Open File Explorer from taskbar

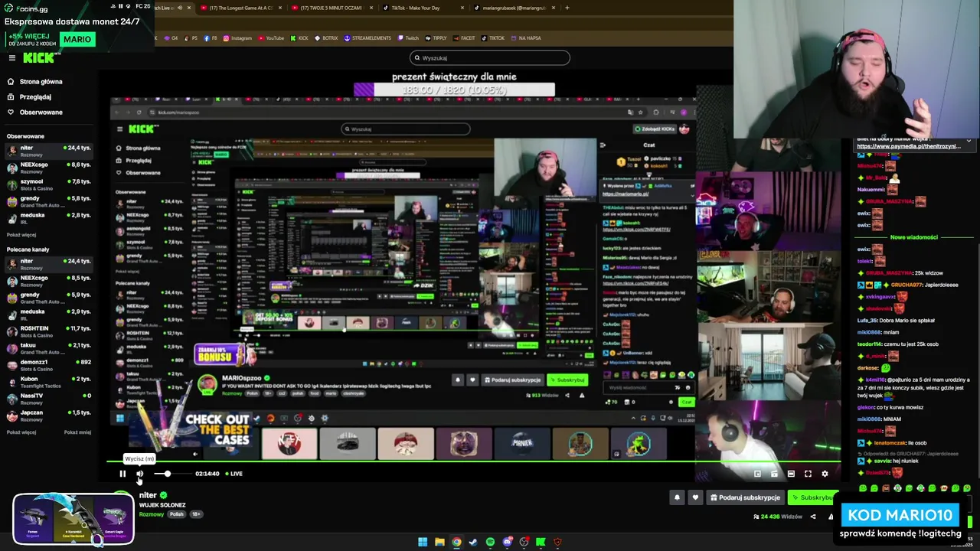coord(439,542)
